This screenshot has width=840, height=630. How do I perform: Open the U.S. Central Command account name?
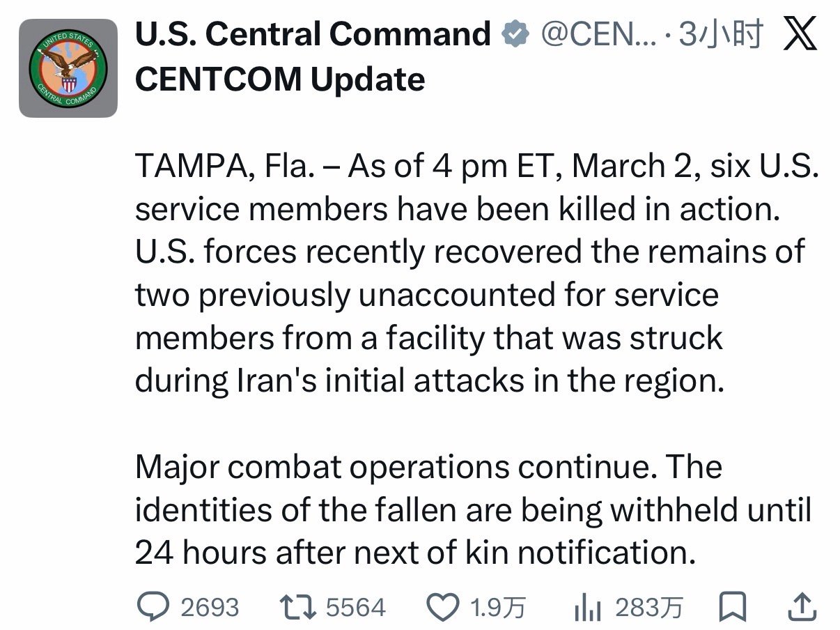pos(313,35)
